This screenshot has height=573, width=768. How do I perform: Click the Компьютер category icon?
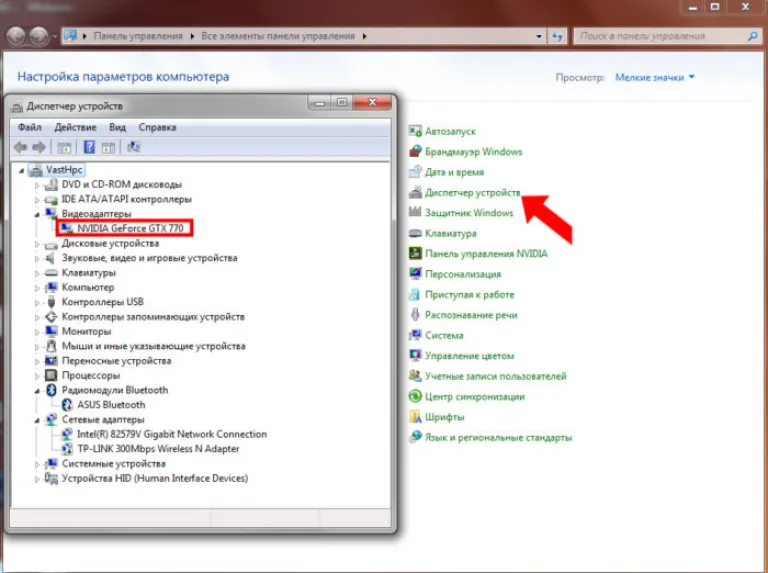pos(51,287)
